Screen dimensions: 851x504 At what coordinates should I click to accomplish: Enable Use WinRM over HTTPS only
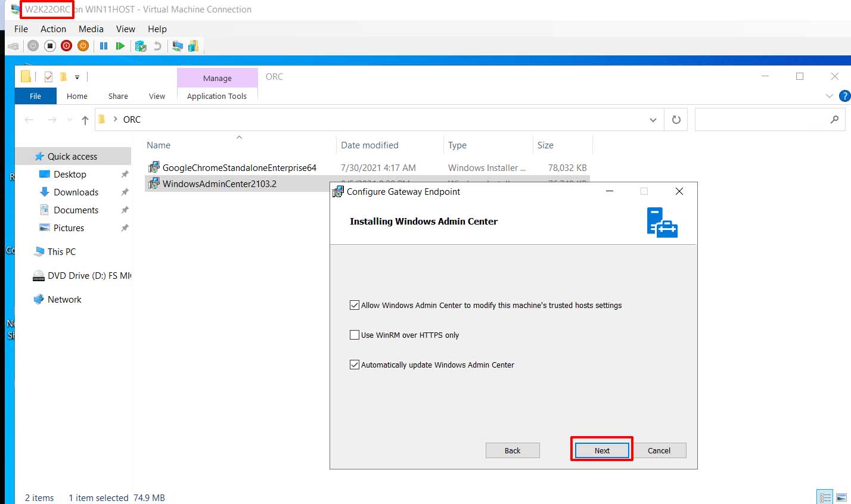(355, 335)
